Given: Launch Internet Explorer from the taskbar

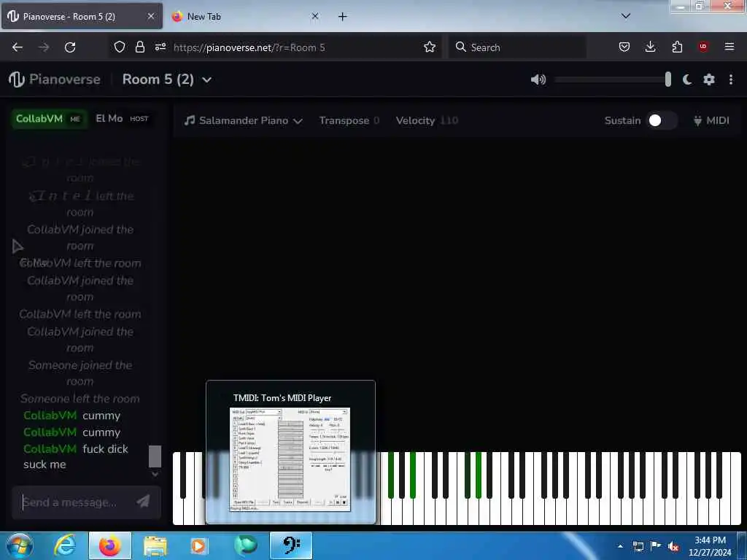Looking at the screenshot, I should coord(64,545).
